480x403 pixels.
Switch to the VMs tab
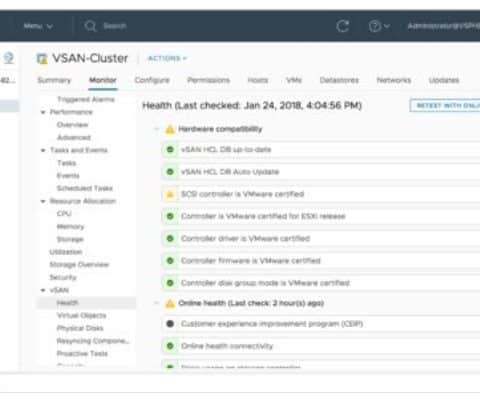pyautogui.click(x=294, y=80)
